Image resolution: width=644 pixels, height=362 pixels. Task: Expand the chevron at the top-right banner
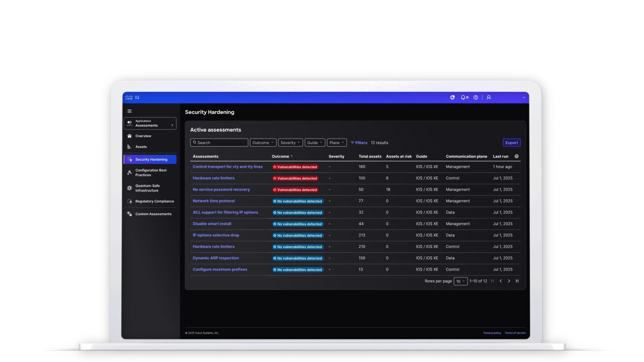coord(523,97)
